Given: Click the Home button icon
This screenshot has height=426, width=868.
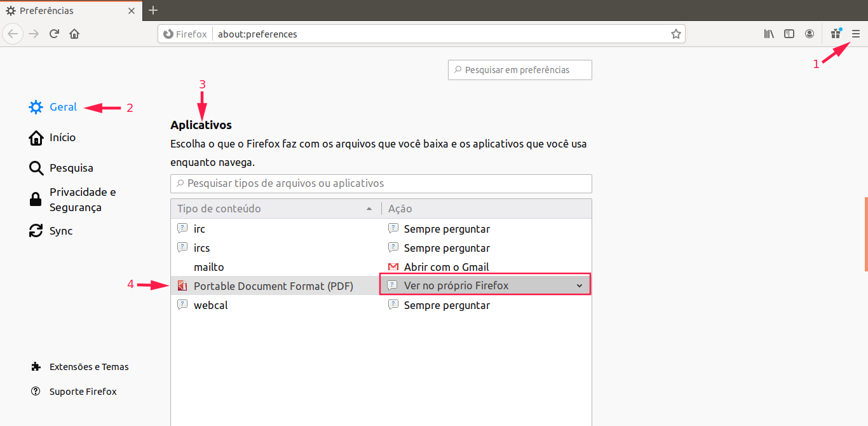Looking at the screenshot, I should (x=74, y=34).
